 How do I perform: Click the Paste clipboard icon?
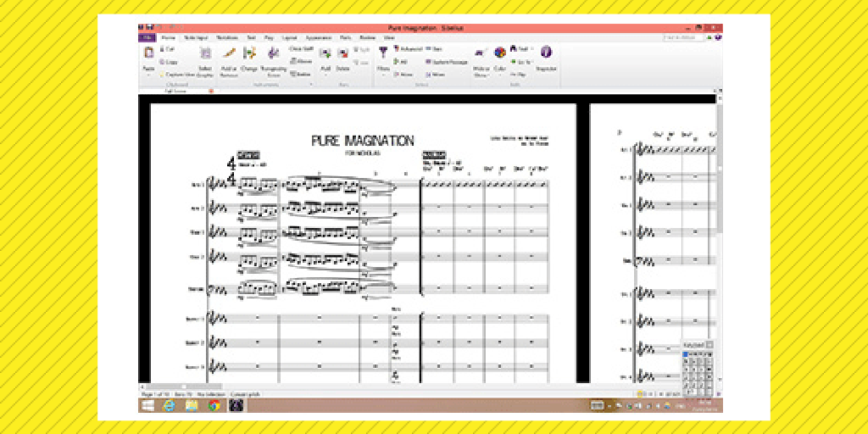tap(148, 53)
